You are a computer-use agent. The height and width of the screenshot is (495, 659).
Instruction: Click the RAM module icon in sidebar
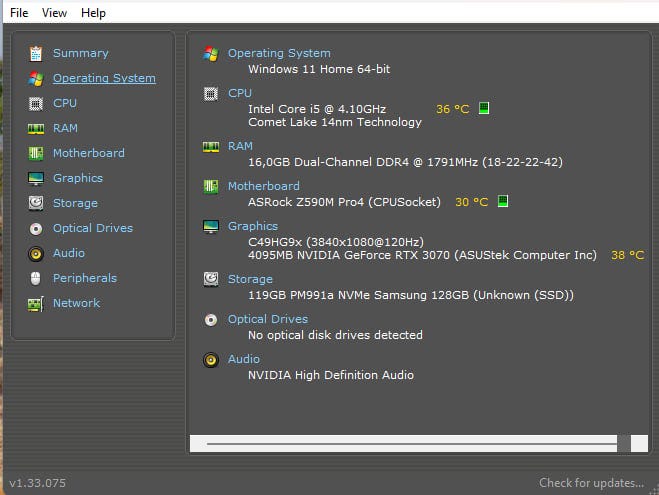(36, 128)
